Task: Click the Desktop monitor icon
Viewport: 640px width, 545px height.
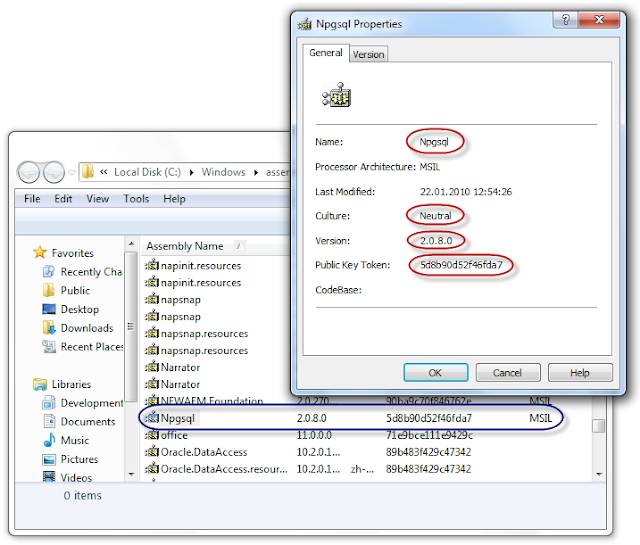Action: 49,309
